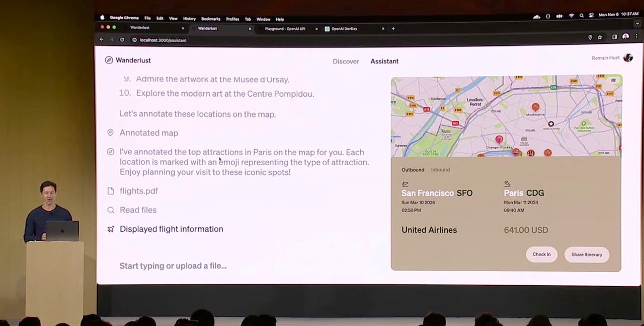Screen dimensions: 644x326
Task: Open Control Center in the menu bar
Action: [x=591, y=16]
